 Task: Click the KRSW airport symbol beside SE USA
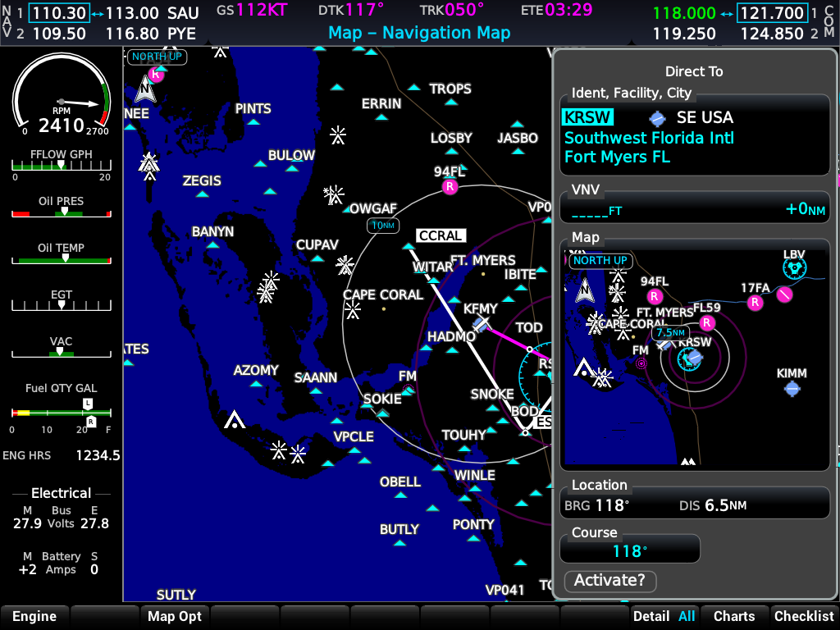click(x=657, y=118)
